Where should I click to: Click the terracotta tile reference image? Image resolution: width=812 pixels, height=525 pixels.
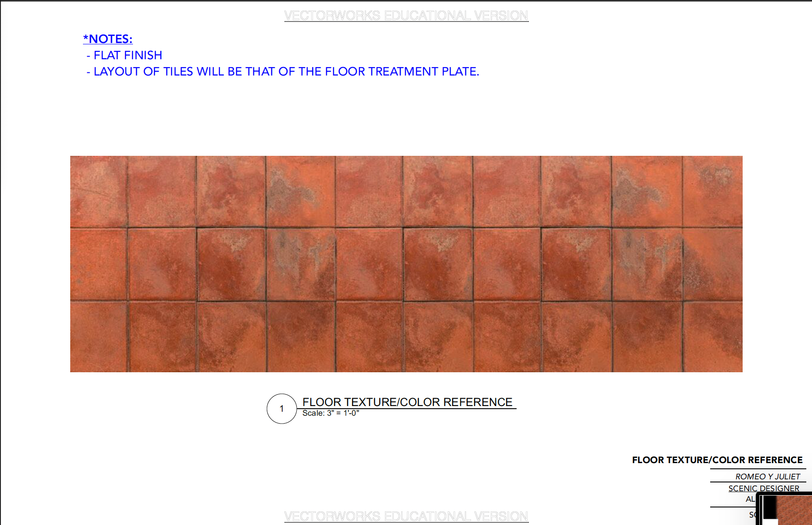click(x=406, y=264)
